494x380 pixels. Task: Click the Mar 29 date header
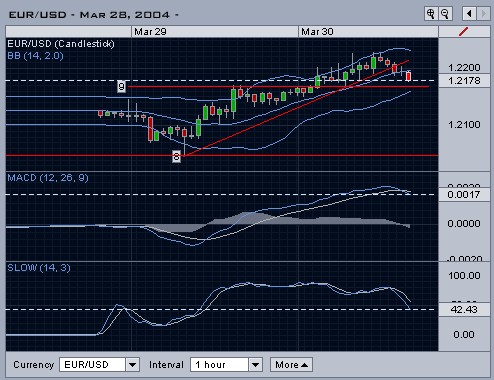pos(150,32)
